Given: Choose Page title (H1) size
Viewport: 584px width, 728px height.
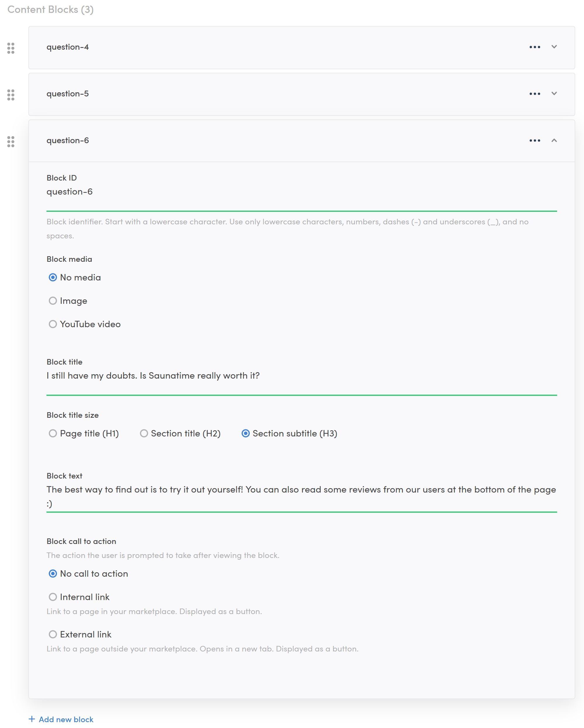Looking at the screenshot, I should point(53,433).
